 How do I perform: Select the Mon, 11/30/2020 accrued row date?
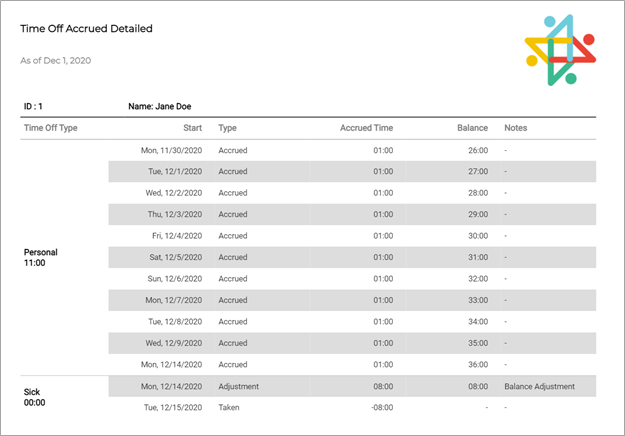point(171,150)
